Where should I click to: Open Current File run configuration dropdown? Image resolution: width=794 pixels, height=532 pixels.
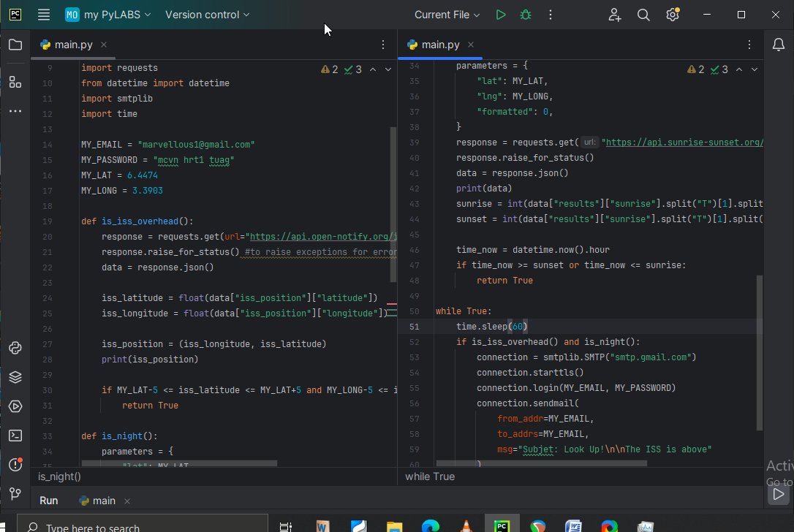point(447,15)
